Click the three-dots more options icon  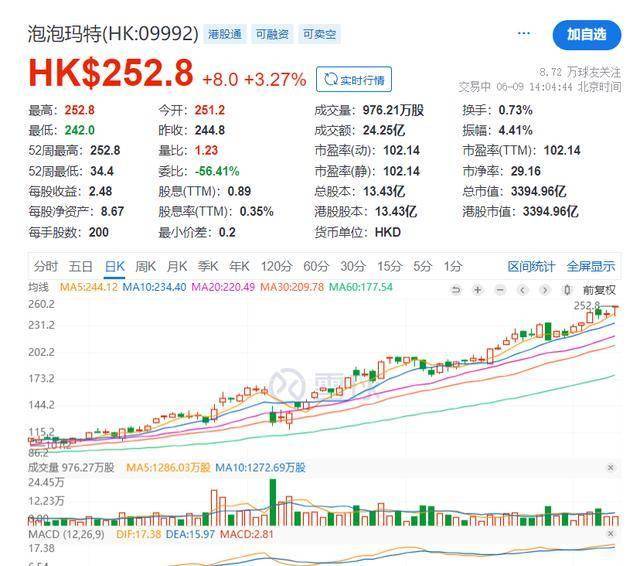pos(524,33)
